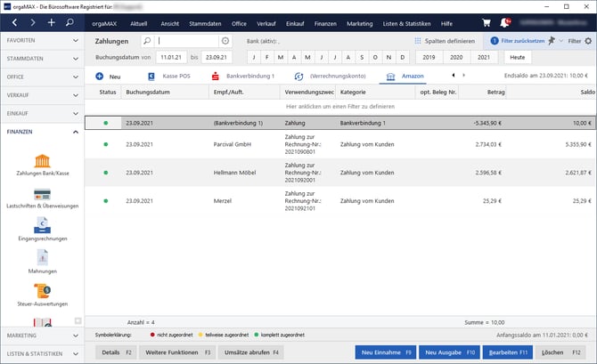Screen dimensions: 597x364
Task: Click the Neu Ausgabe F10 button
Action: coord(450,352)
